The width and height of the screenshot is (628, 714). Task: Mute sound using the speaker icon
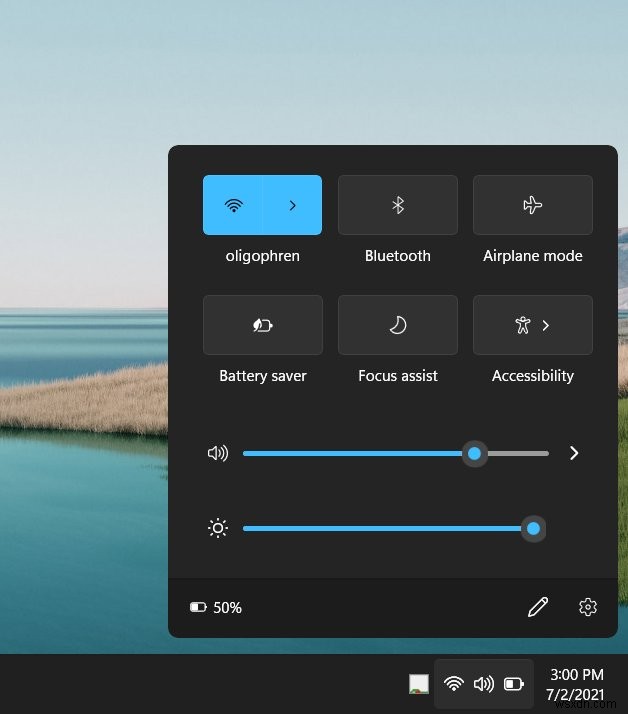click(x=218, y=453)
